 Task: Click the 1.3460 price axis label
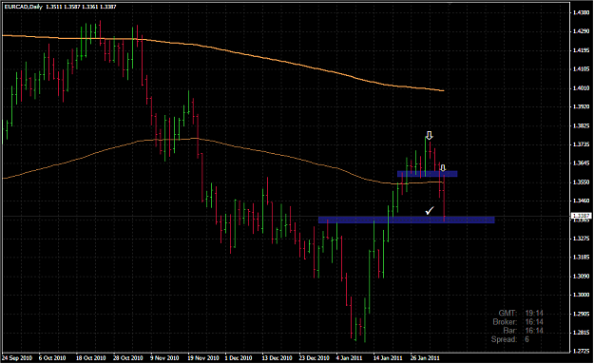(x=581, y=201)
